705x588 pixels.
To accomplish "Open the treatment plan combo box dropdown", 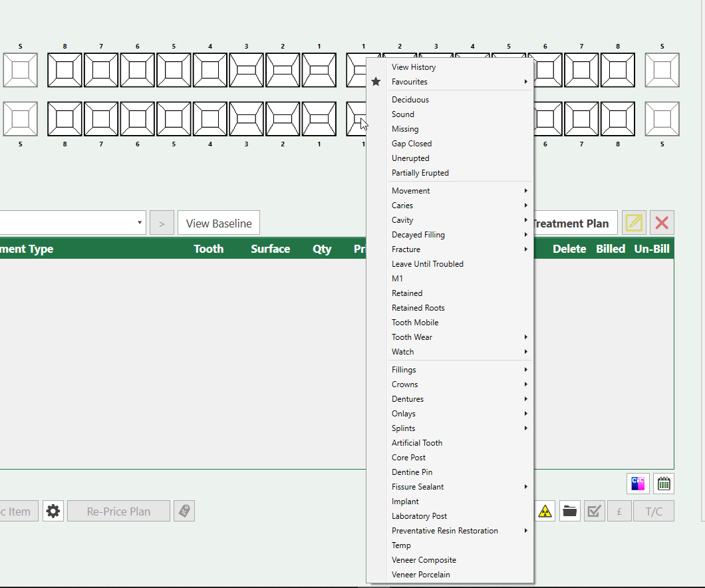I will (140, 223).
